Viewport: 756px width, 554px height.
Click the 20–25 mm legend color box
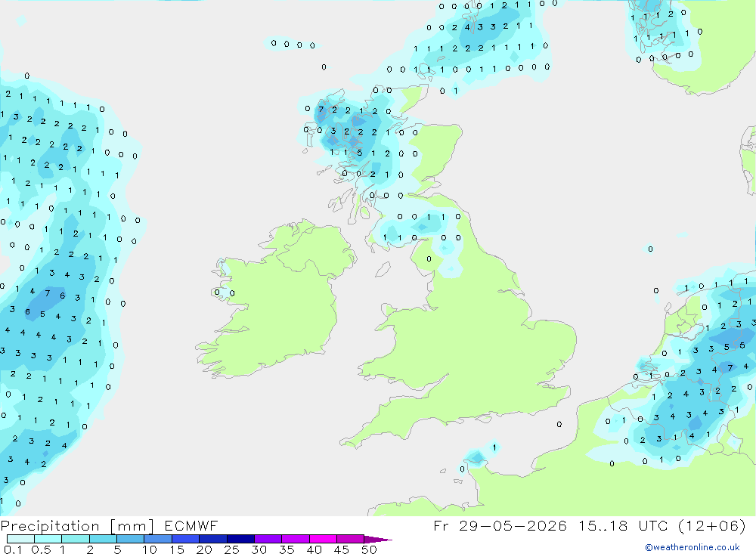pyautogui.click(x=213, y=539)
